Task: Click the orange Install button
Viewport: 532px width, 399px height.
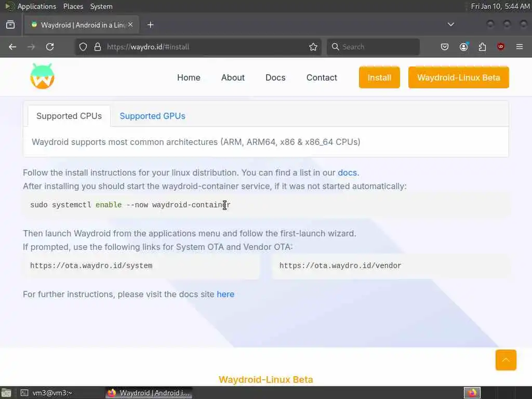Action: 379,78
